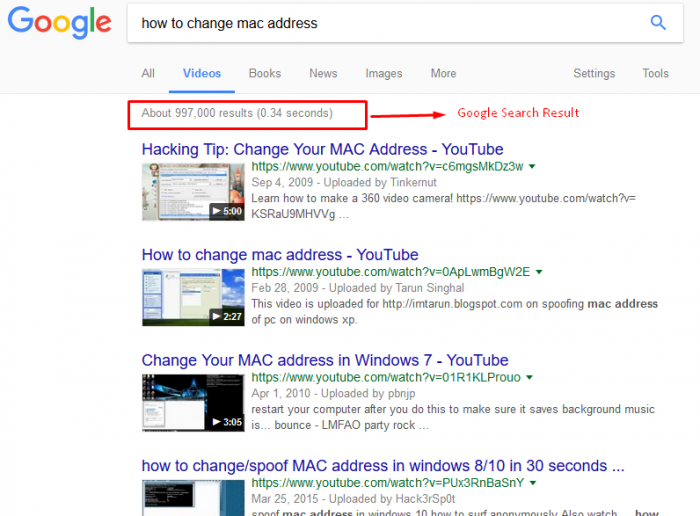Open the Tools option

pyautogui.click(x=655, y=73)
